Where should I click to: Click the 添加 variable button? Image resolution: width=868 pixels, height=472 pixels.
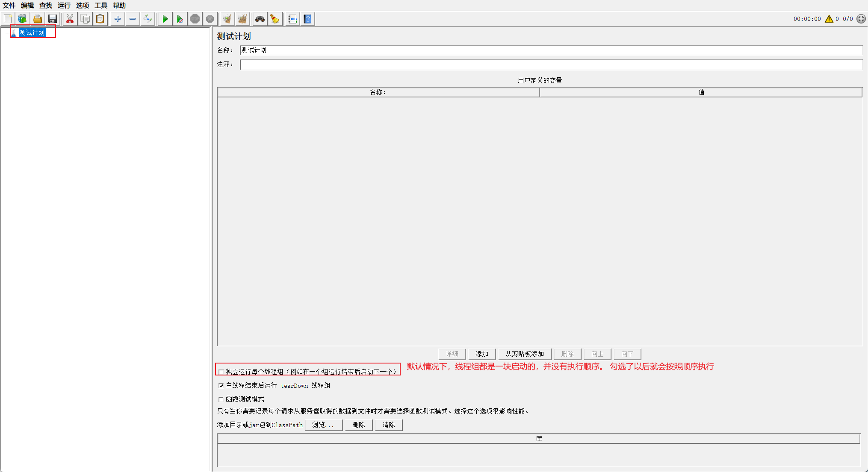pyautogui.click(x=482, y=354)
